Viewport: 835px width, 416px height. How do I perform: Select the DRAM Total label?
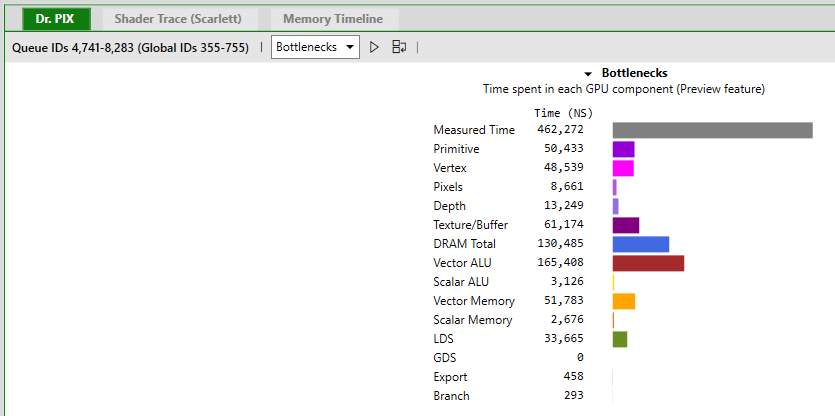click(464, 244)
